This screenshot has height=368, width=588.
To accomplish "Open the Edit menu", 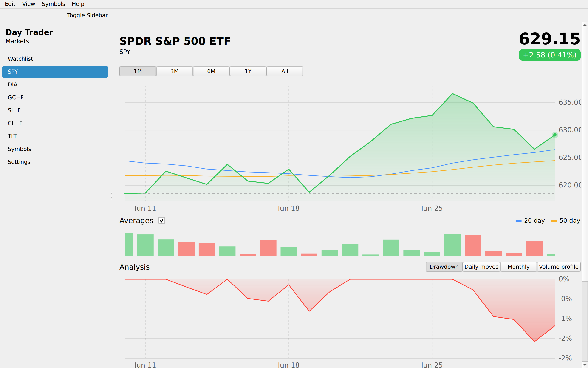I will [x=10, y=4].
